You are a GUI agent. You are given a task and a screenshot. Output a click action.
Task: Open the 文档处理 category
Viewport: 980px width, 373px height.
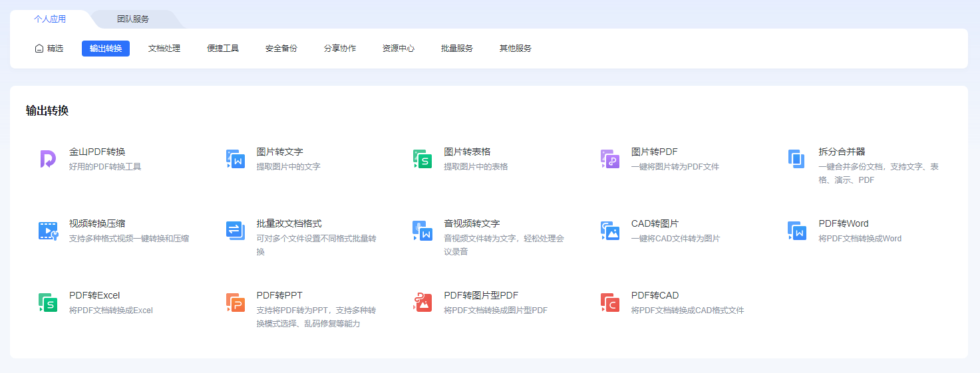click(164, 49)
